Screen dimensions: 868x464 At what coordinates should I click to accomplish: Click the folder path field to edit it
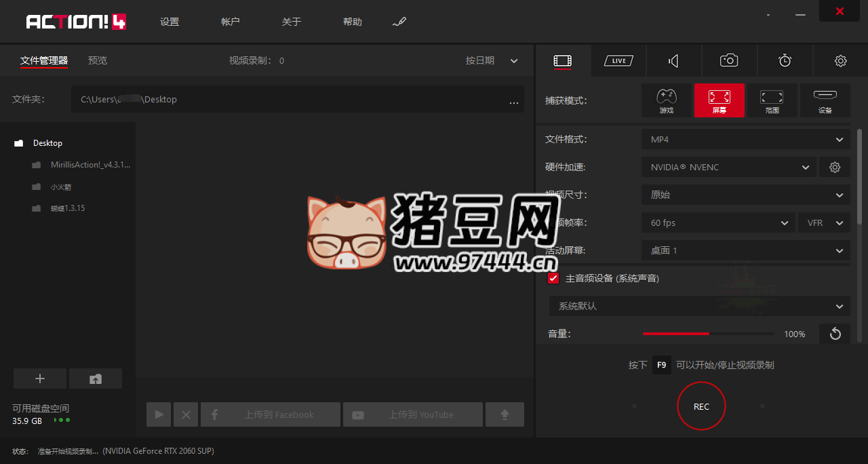coord(271,99)
